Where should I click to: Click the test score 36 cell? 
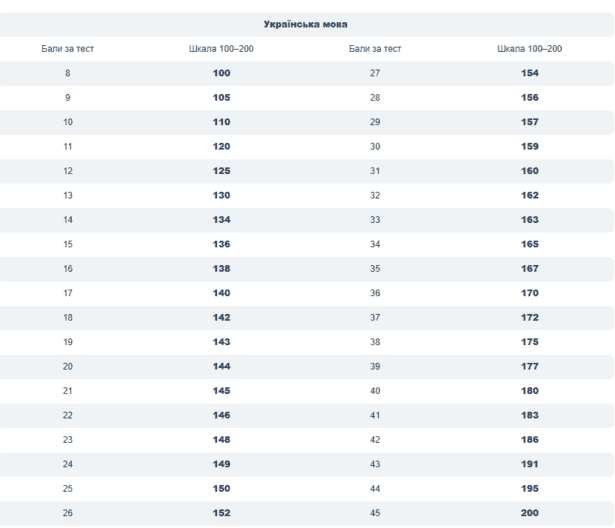375,293
